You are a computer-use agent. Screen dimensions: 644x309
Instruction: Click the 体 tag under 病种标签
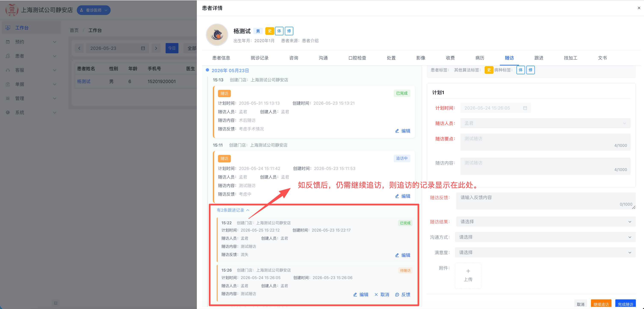coord(521,70)
